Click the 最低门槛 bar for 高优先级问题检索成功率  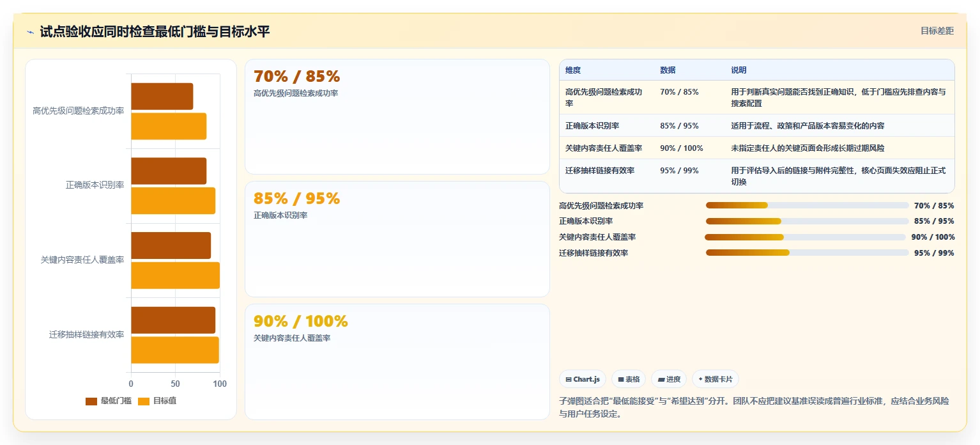tap(162, 96)
